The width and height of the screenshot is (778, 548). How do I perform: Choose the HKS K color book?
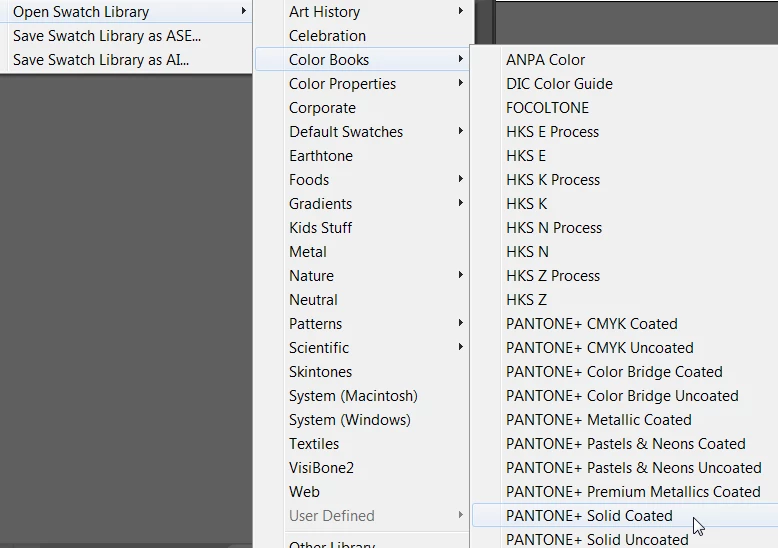625,204
